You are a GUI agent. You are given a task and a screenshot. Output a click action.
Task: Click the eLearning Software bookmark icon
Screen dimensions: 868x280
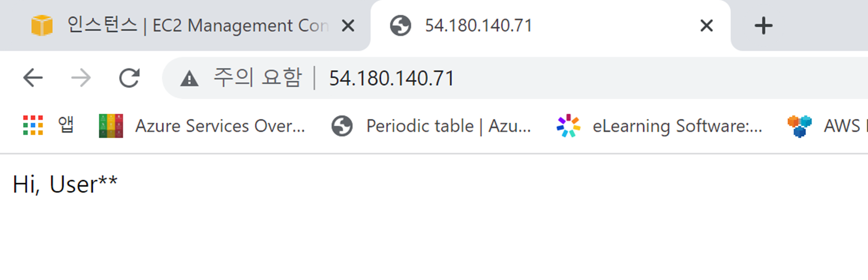coord(568,126)
